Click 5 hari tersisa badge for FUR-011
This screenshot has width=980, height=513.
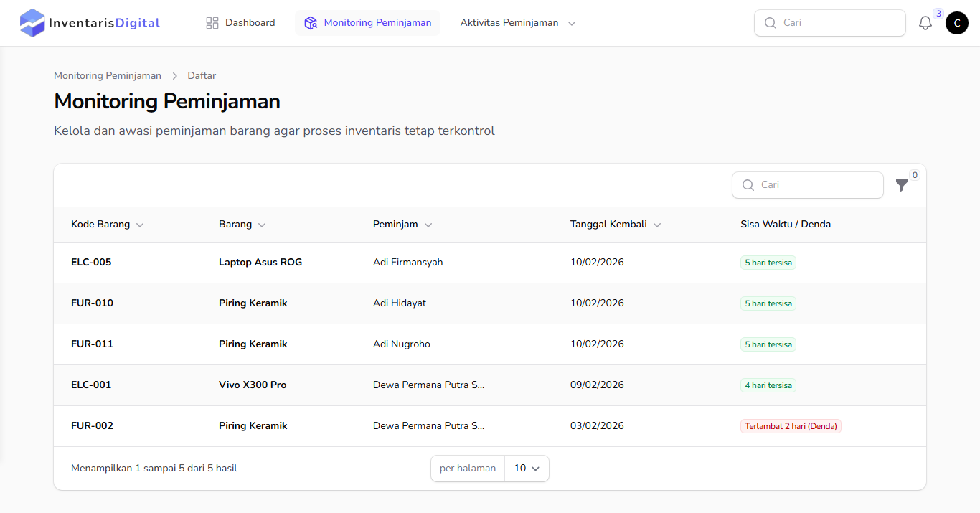click(x=768, y=344)
